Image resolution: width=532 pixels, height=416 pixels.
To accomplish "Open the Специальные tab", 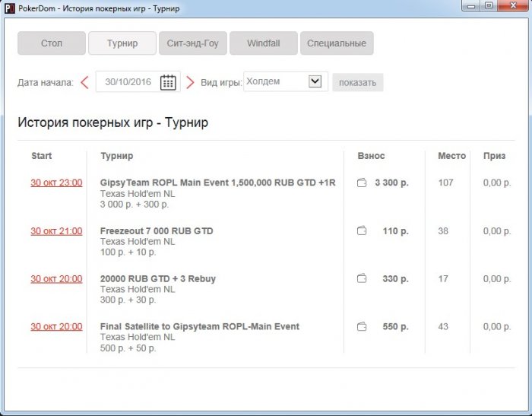I will pyautogui.click(x=337, y=43).
